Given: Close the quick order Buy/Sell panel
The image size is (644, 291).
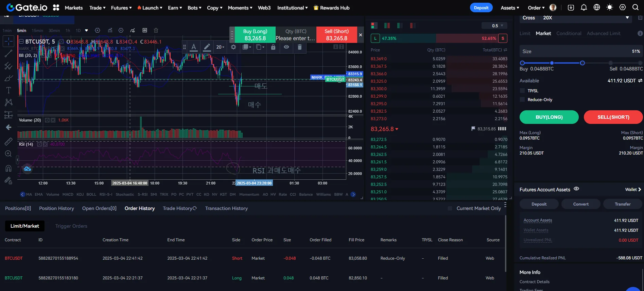Looking at the screenshot, I should 361,35.
